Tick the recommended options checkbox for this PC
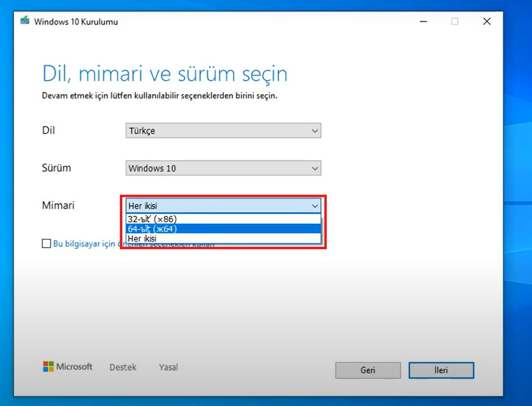532x406 pixels. pyautogui.click(x=47, y=244)
